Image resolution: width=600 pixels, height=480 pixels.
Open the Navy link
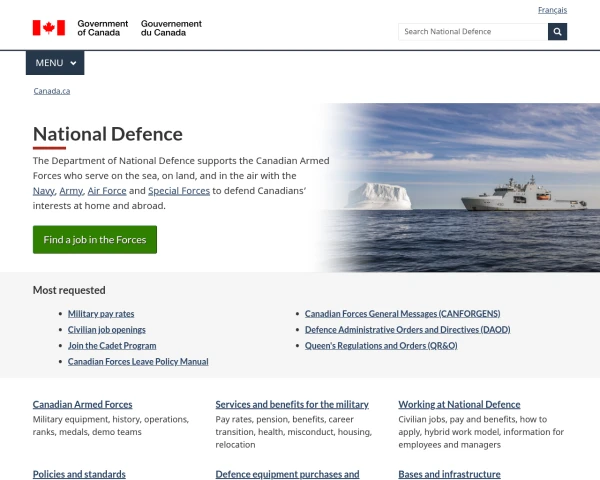click(44, 191)
